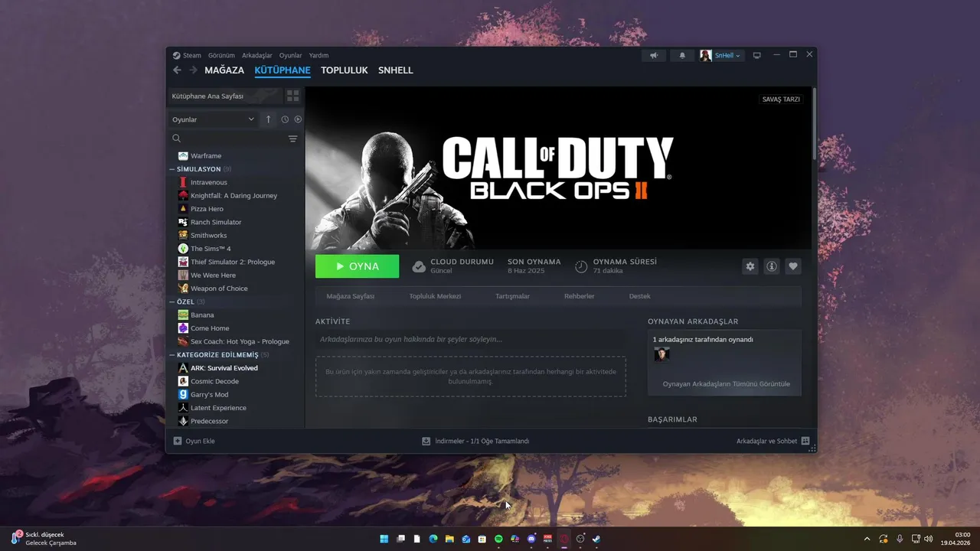Viewport: 980px width, 551px height.
Task: Open game settings gear icon
Action: click(750, 266)
